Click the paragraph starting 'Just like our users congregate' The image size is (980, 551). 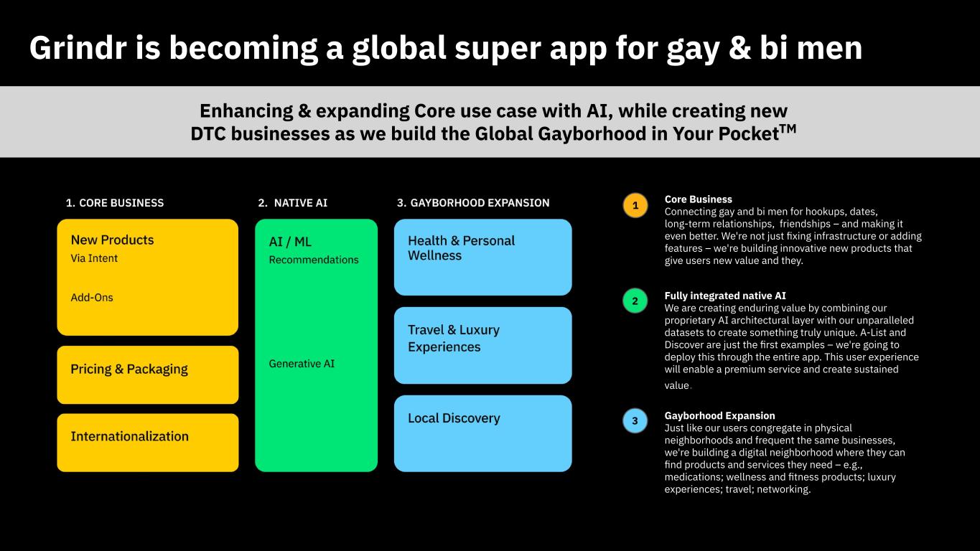coord(785,458)
